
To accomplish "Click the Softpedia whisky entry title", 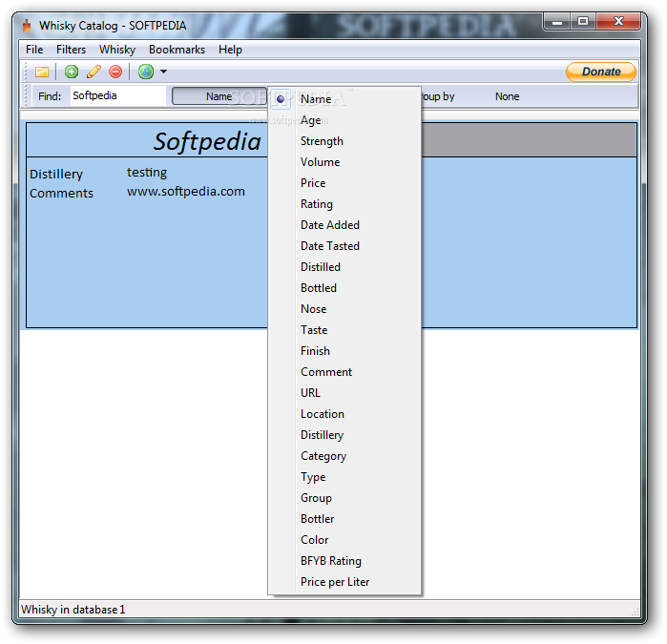I will point(207,141).
